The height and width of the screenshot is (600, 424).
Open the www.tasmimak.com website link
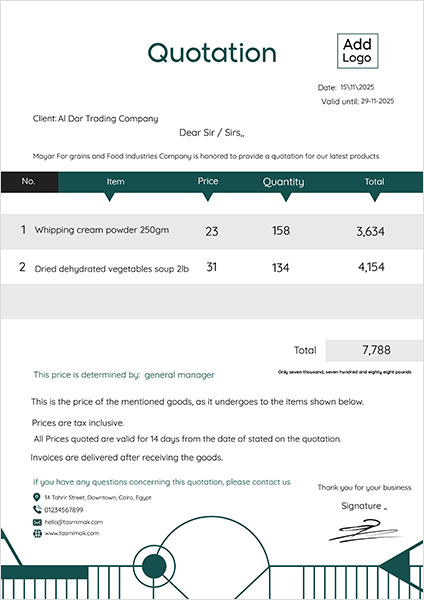[72, 533]
